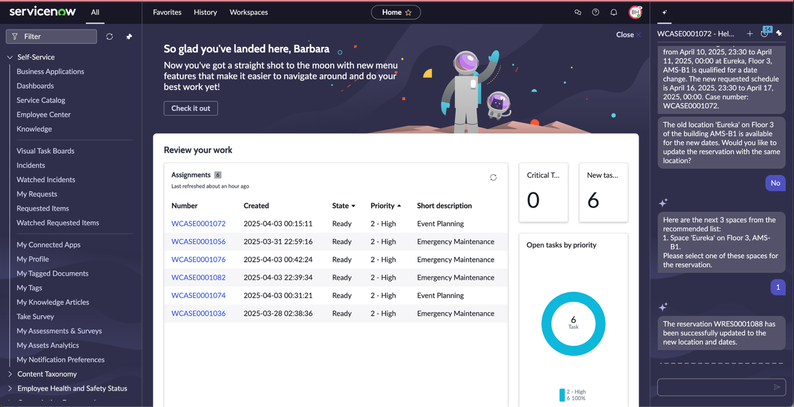Open My Profile
The image size is (794, 407).
(x=32, y=259)
